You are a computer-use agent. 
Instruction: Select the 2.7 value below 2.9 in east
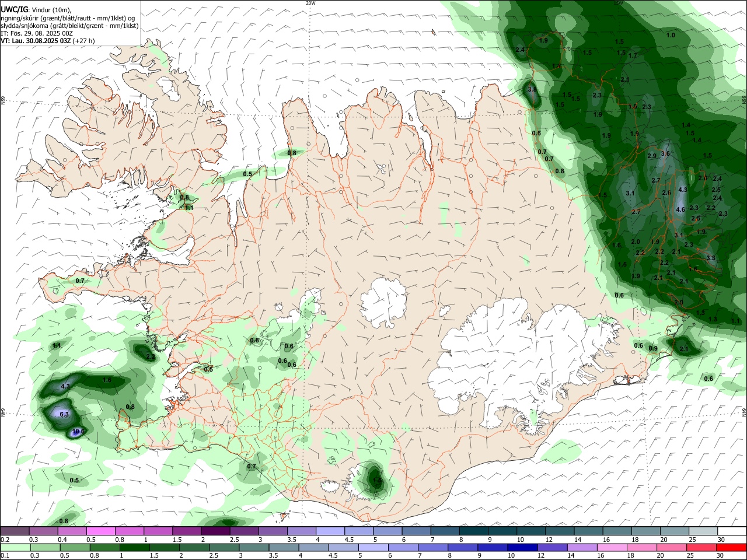(x=655, y=181)
